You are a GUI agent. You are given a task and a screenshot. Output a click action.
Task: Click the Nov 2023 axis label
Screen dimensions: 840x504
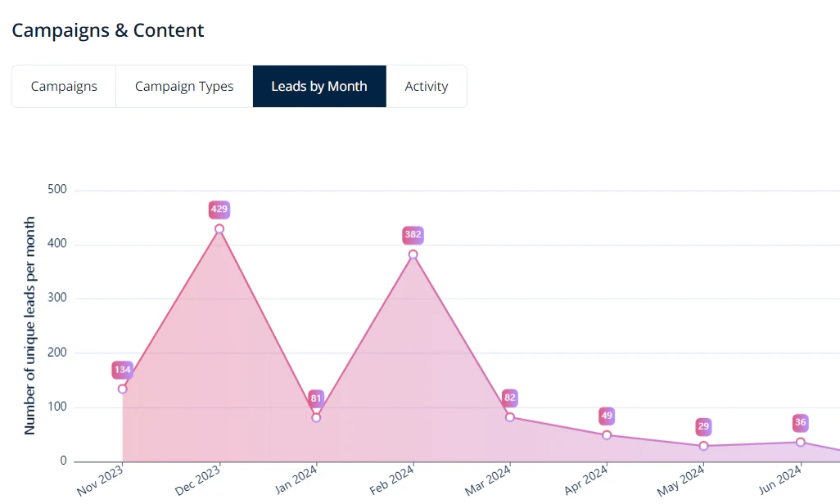[98, 479]
